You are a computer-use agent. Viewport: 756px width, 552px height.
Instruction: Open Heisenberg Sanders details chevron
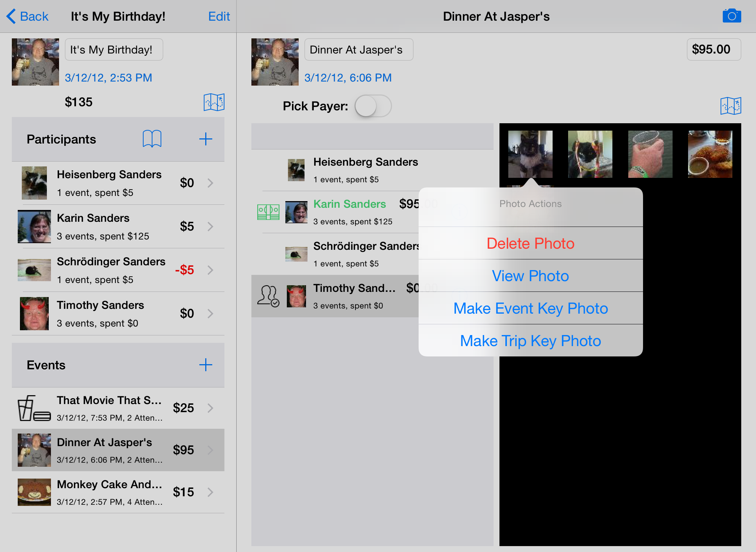(x=210, y=183)
